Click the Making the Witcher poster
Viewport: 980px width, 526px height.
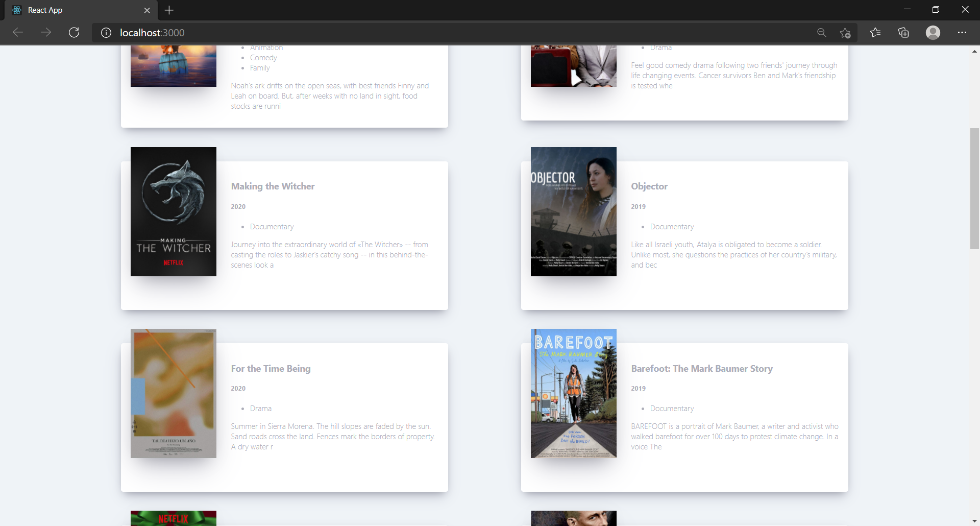[x=174, y=211]
